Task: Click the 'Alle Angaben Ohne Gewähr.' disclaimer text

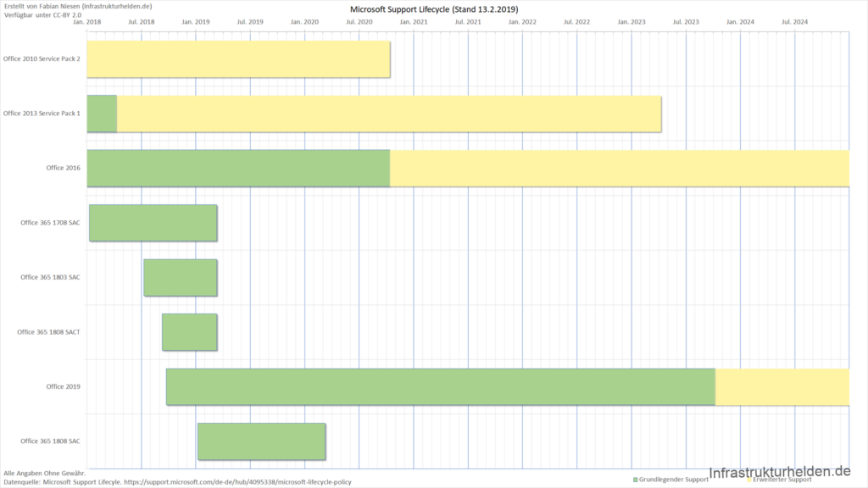Action: [x=45, y=474]
